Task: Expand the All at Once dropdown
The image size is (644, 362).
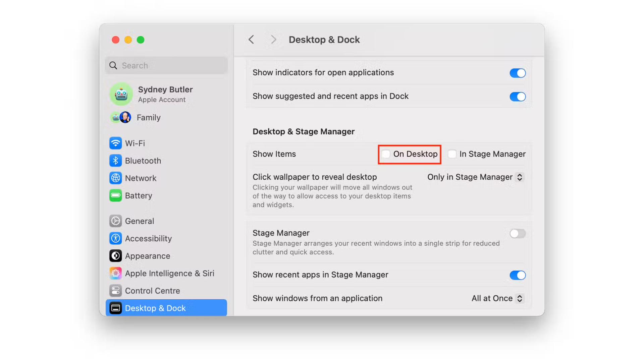Action: 497,298
